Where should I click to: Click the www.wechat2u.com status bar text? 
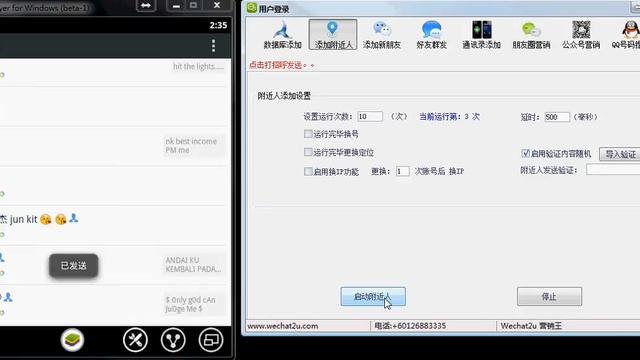click(x=282, y=326)
